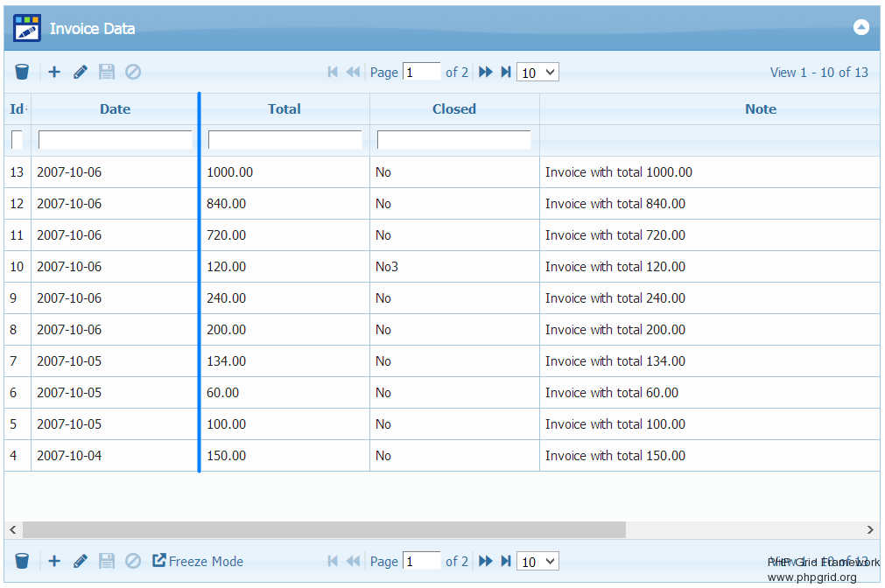Sort by Closed column header
This screenshot has height=588, width=885.
click(x=454, y=109)
